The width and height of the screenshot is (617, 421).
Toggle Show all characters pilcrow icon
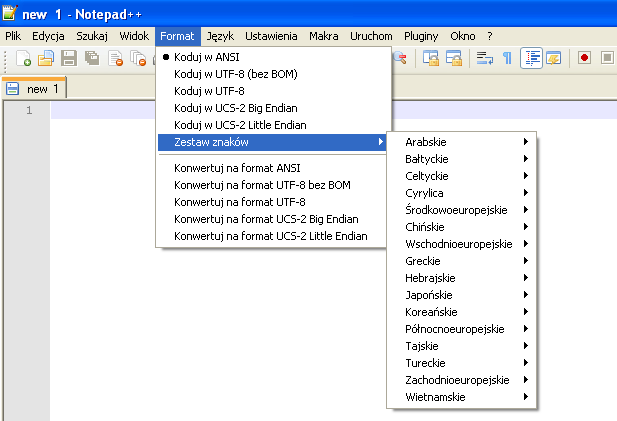508,58
